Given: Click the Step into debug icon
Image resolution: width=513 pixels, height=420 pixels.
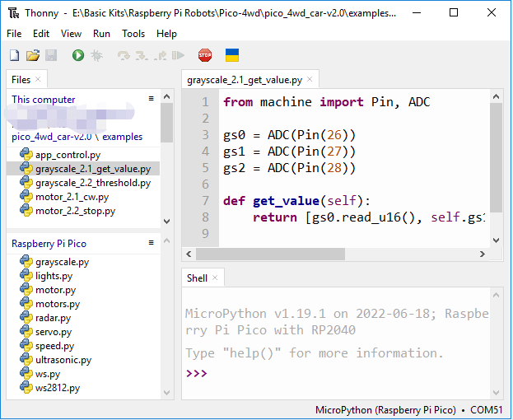Looking at the screenshot, I should 142,56.
